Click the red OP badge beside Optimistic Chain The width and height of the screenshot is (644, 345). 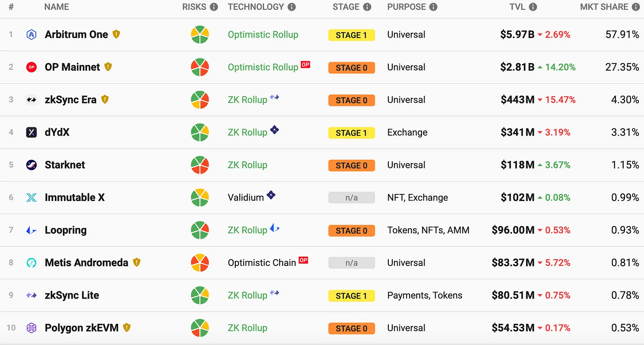pos(303,260)
